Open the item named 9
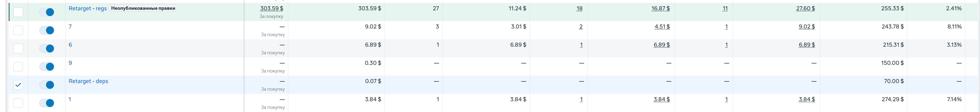 70,63
